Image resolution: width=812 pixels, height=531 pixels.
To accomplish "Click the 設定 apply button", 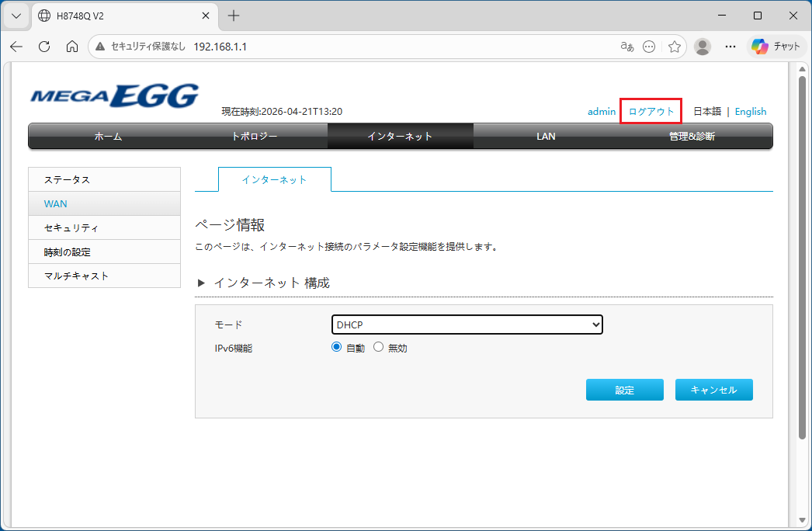I will point(625,390).
